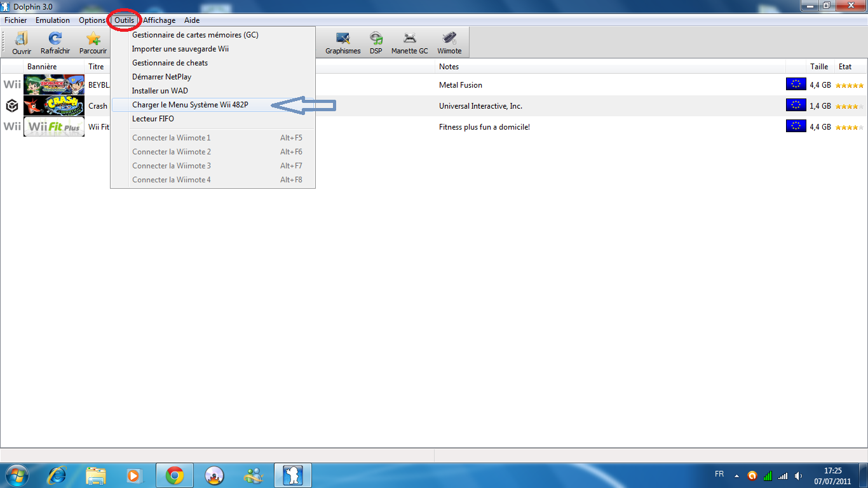
Task: Switch to Google Chrome in taskbar
Action: (x=175, y=475)
